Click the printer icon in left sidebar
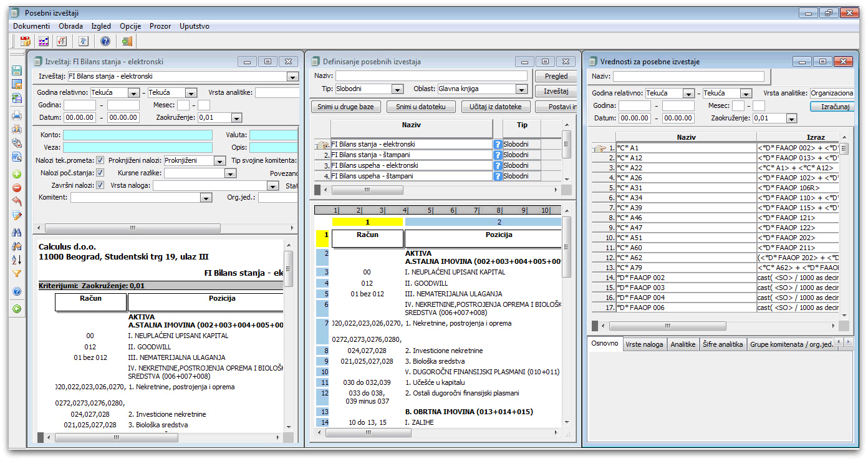Viewport: 868px width, 461px height. pos(17,115)
